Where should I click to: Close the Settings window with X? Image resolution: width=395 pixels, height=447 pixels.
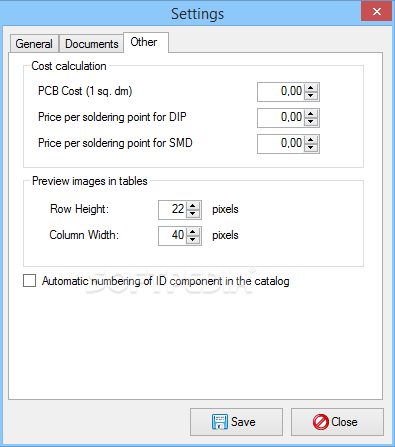tap(377, 12)
